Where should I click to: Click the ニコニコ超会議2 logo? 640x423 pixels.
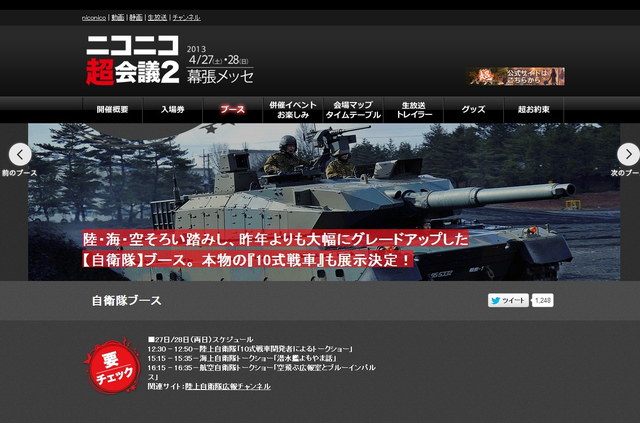131,58
